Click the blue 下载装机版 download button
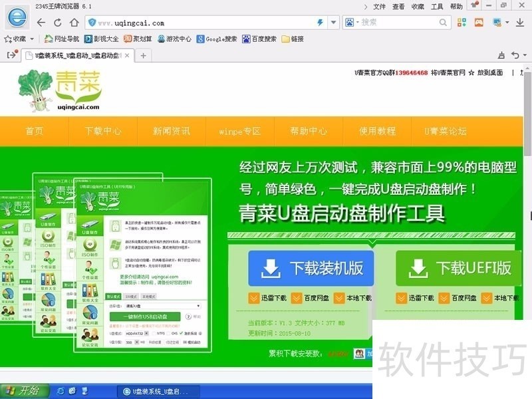The height and width of the screenshot is (399, 532). click(311, 268)
